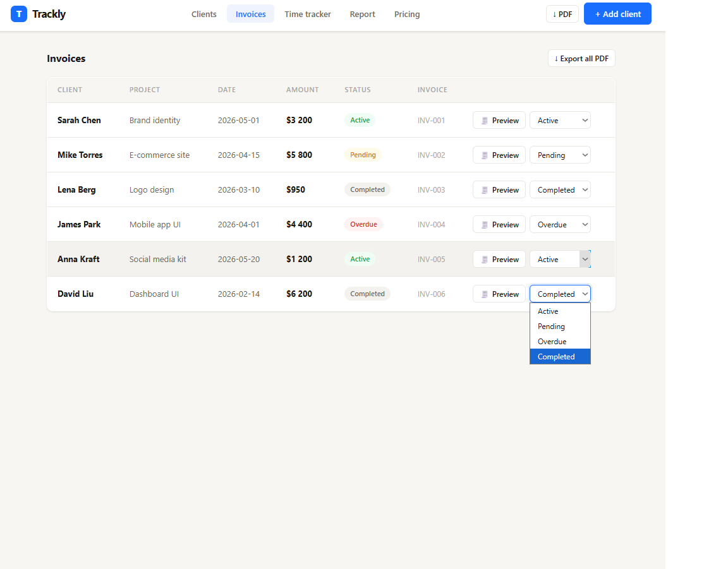Click the CLIENT column header
This screenshot has width=728, height=569.
tap(70, 90)
